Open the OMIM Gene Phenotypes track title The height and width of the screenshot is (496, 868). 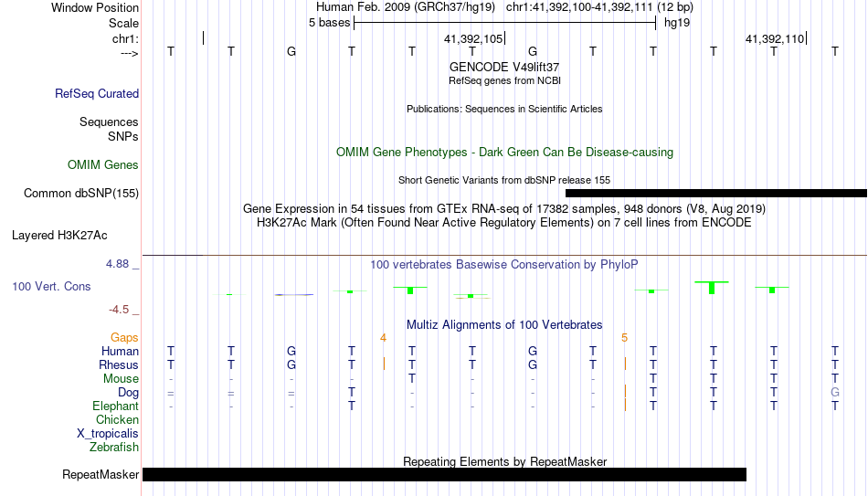coord(504,153)
